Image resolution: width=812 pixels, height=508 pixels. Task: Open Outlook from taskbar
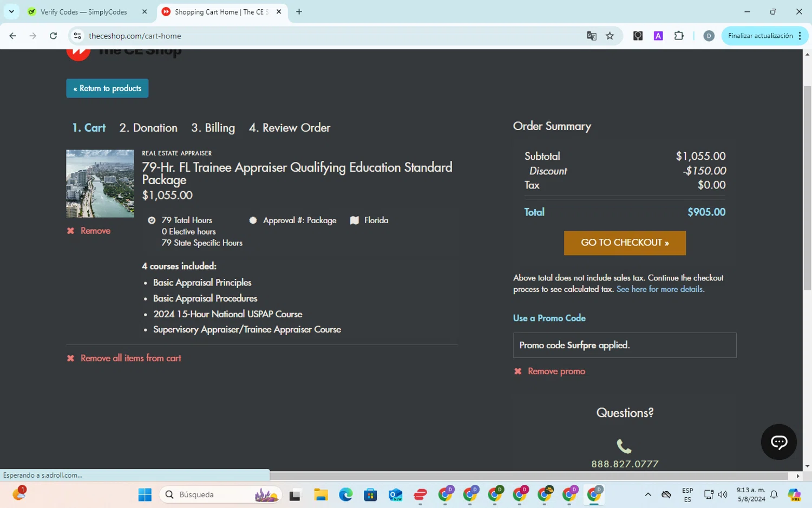[x=395, y=494]
